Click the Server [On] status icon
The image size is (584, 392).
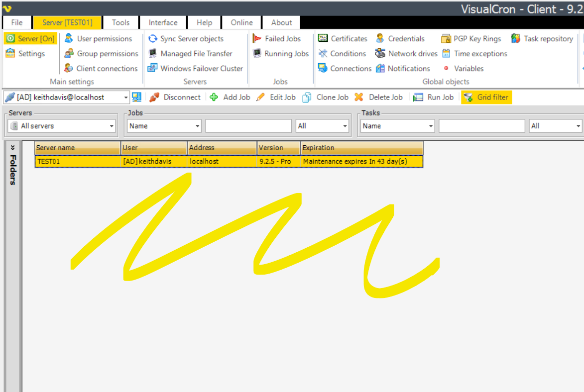point(10,38)
